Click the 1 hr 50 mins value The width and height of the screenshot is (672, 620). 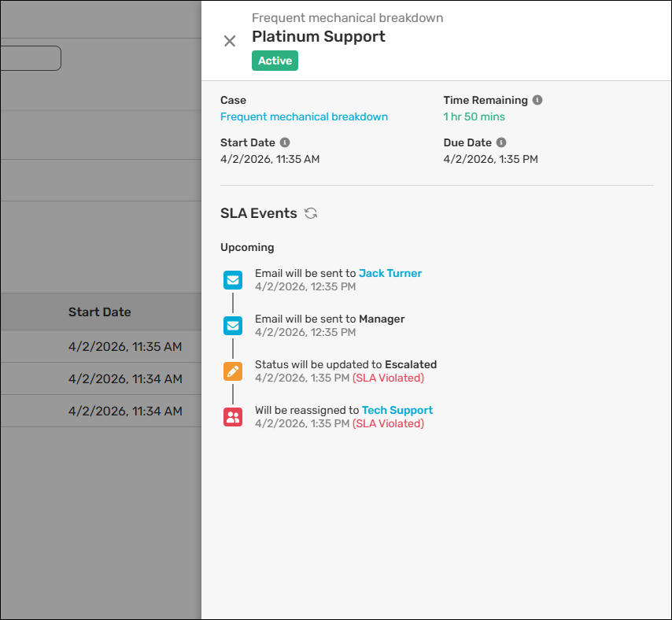474,116
